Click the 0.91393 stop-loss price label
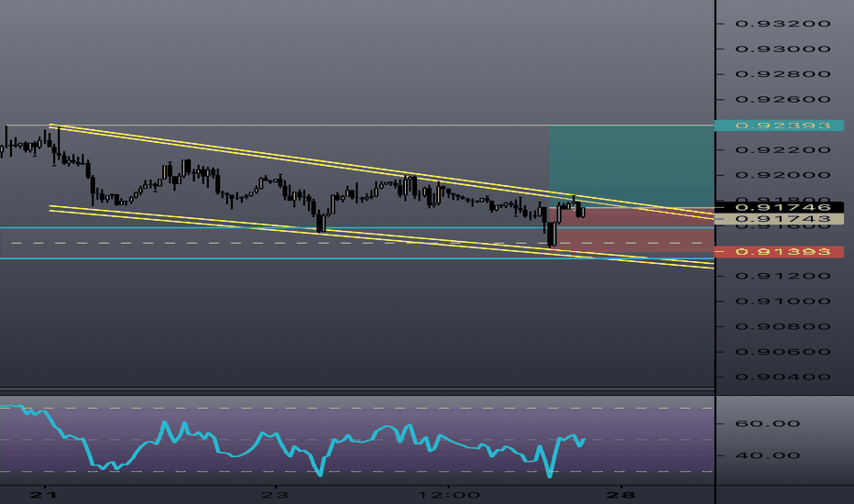This screenshot has height=504, width=854. 780,252
